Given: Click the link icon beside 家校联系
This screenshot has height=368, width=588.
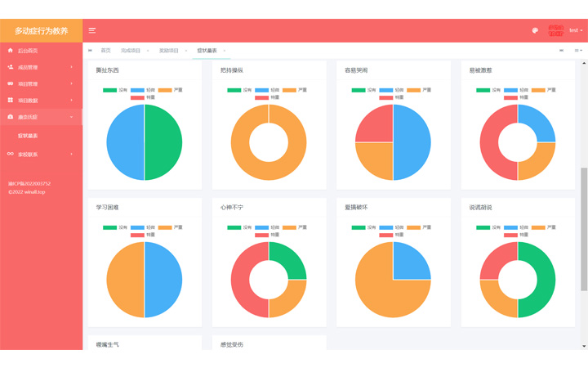Looking at the screenshot, I should (10, 154).
